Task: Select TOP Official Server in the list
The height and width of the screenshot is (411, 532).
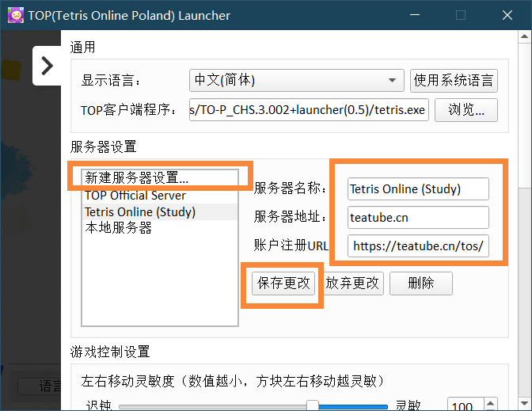Action: pos(135,196)
